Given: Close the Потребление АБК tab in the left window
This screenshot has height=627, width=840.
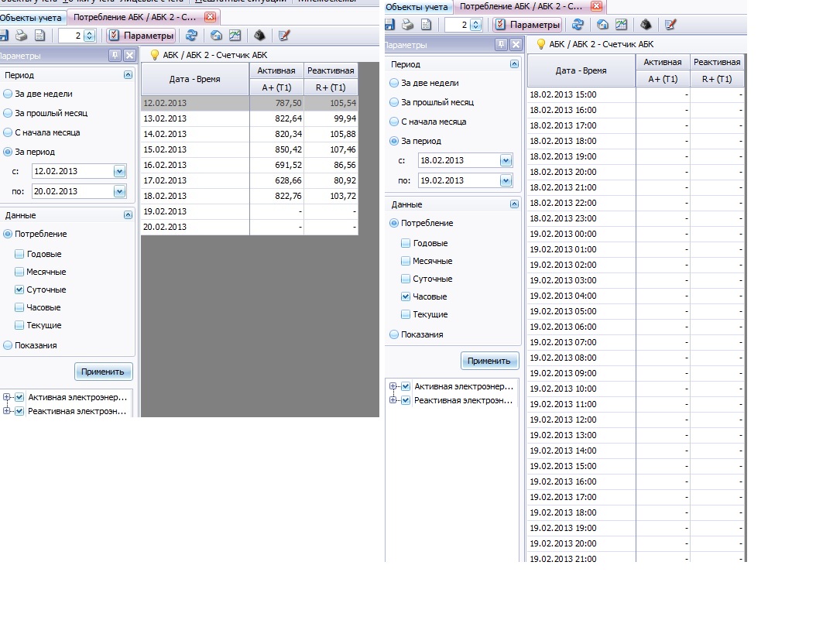Looking at the screenshot, I should coord(211,17).
